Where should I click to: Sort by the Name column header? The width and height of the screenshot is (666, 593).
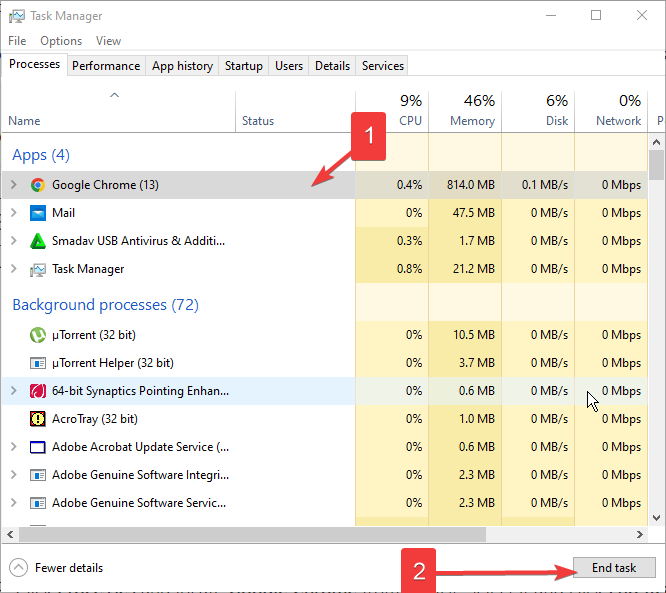(x=118, y=111)
